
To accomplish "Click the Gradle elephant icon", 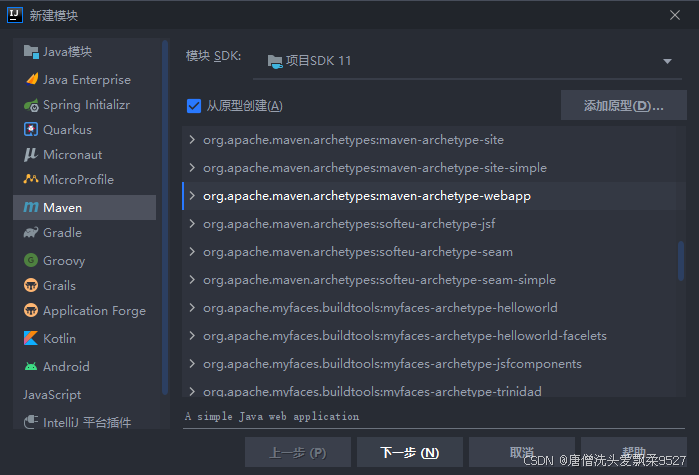I will point(31,232).
